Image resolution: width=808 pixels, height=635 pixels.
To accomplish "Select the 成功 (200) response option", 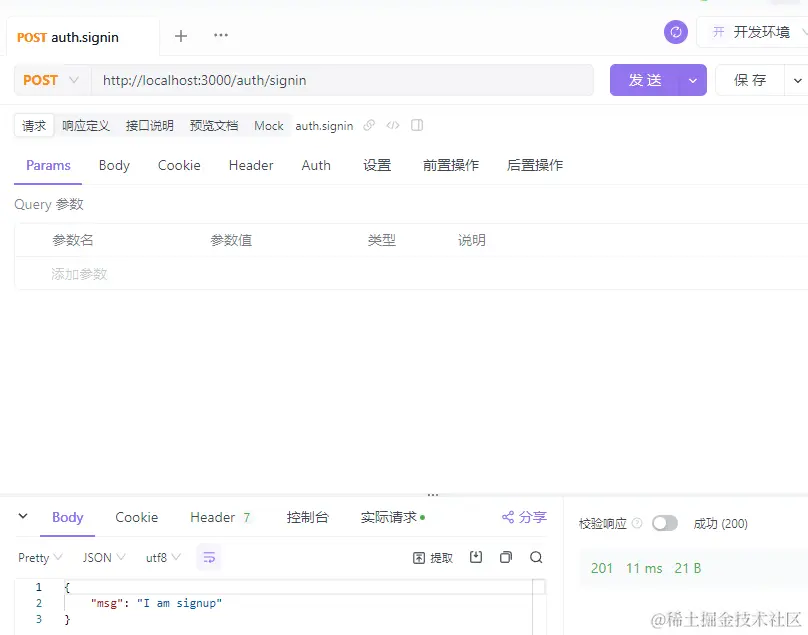I will [x=720, y=524].
